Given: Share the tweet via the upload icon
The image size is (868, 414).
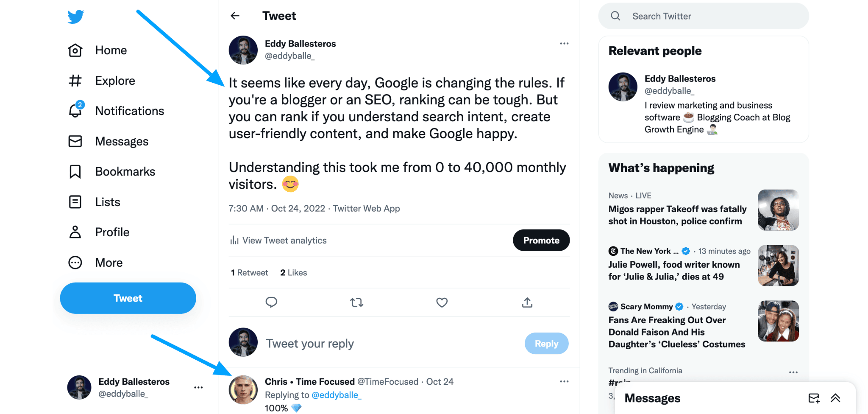Looking at the screenshot, I should click(x=527, y=302).
